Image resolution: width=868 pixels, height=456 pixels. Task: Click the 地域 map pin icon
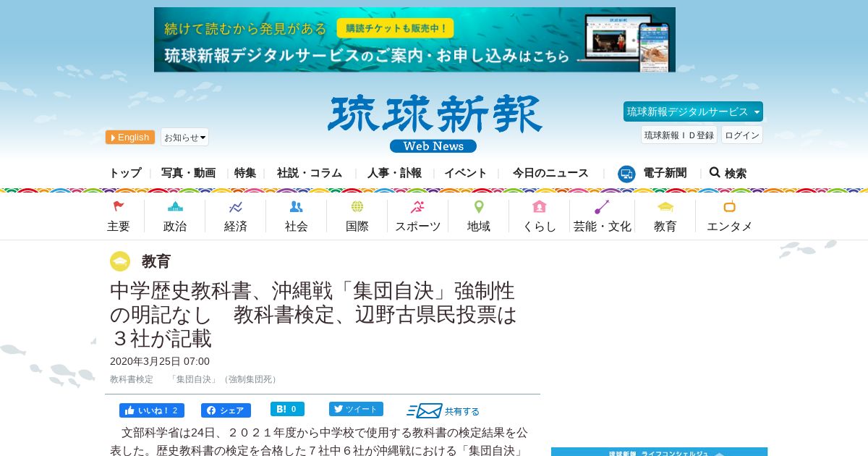[479, 207]
